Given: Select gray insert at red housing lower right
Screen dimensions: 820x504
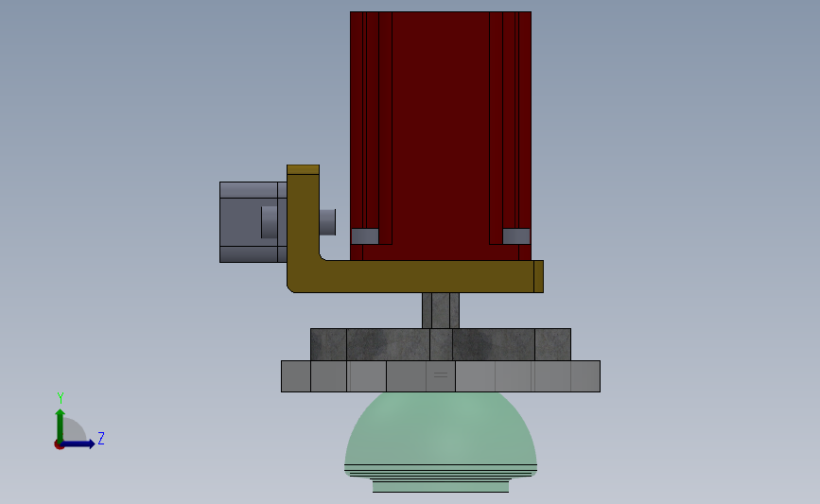Looking at the screenshot, I should click(516, 235).
